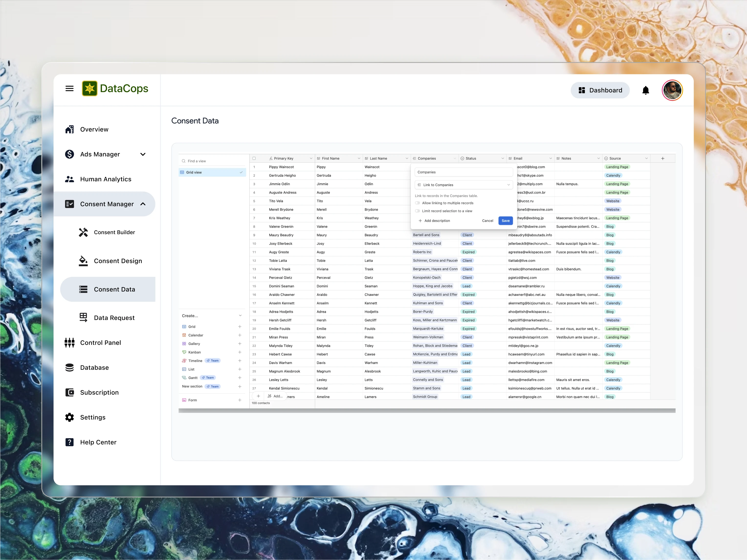Click Add description in the field dialog

point(434,220)
